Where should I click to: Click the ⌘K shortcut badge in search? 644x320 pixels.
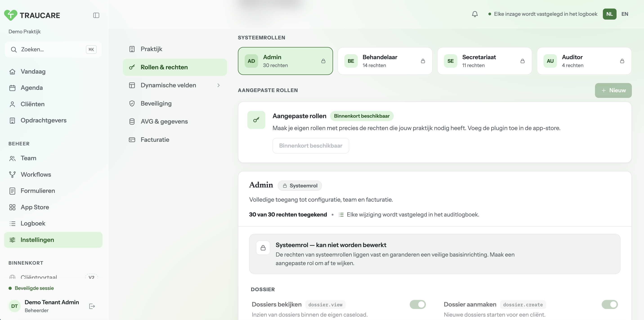[91, 50]
